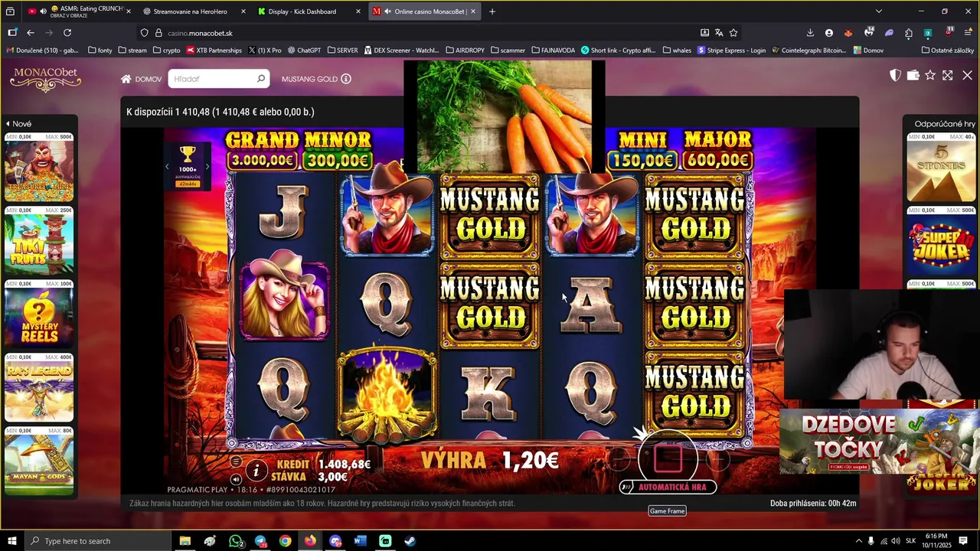This screenshot has height=551, width=980.
Task: Reload the casino page
Action: 67,33
